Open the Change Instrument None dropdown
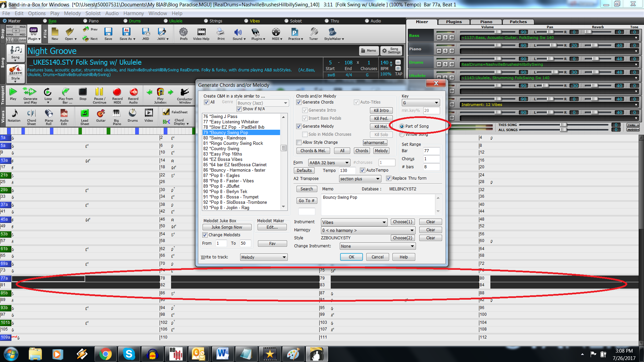The height and width of the screenshot is (362, 644). click(377, 246)
